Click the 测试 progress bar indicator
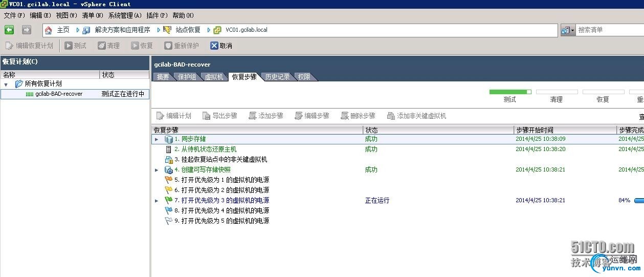This screenshot has width=644, height=277. pyautogui.click(x=510, y=92)
